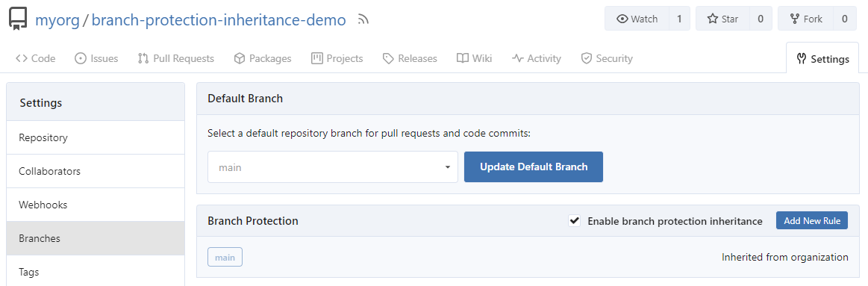Click the main branch label
Screen dimensions: 868x286
point(225,257)
